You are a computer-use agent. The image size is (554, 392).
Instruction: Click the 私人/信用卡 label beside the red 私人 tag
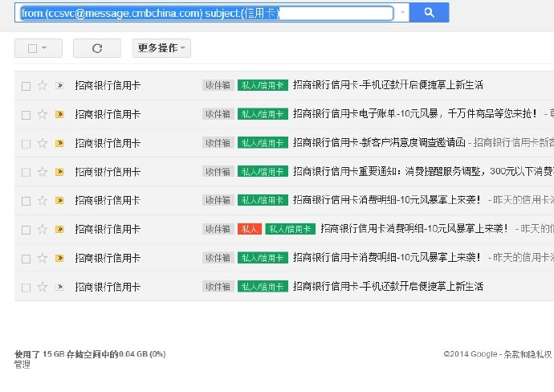tap(290, 229)
